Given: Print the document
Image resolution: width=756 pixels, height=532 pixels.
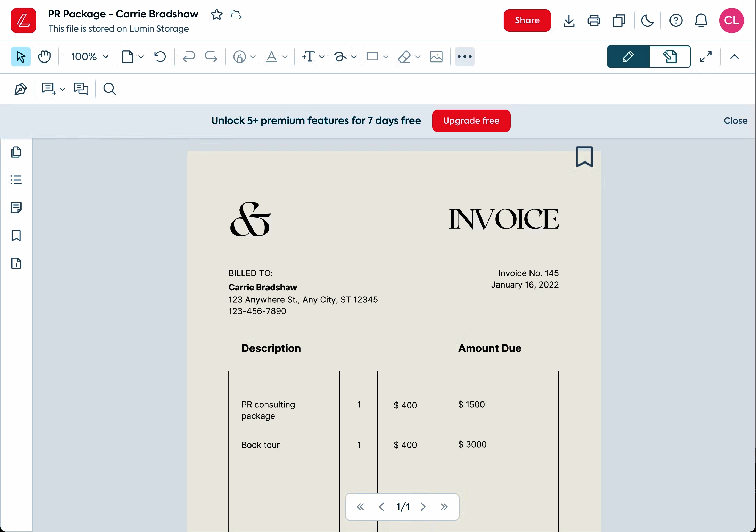Looking at the screenshot, I should 594,20.
